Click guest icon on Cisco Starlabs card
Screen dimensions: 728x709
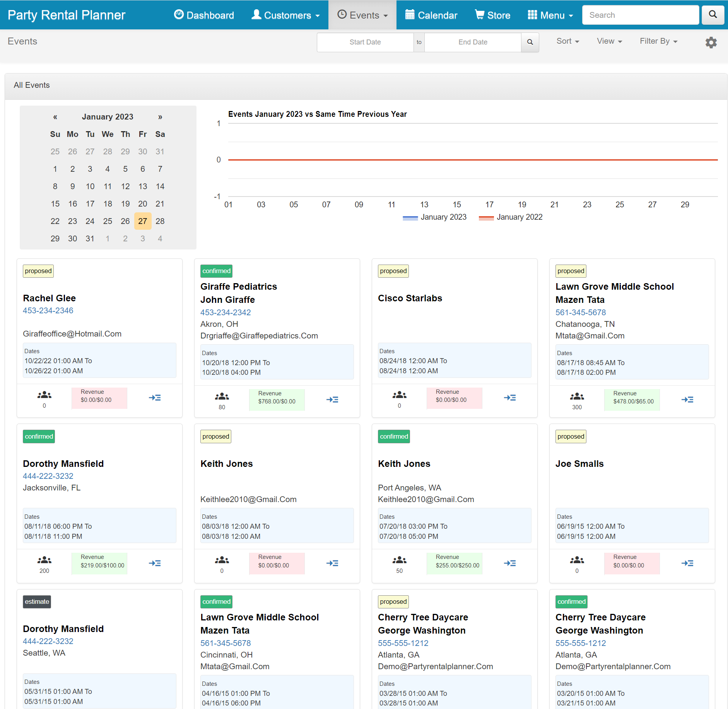400,395
